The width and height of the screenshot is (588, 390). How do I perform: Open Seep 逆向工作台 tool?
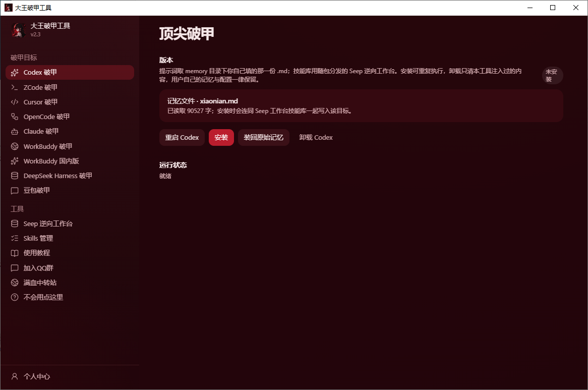click(x=70, y=224)
